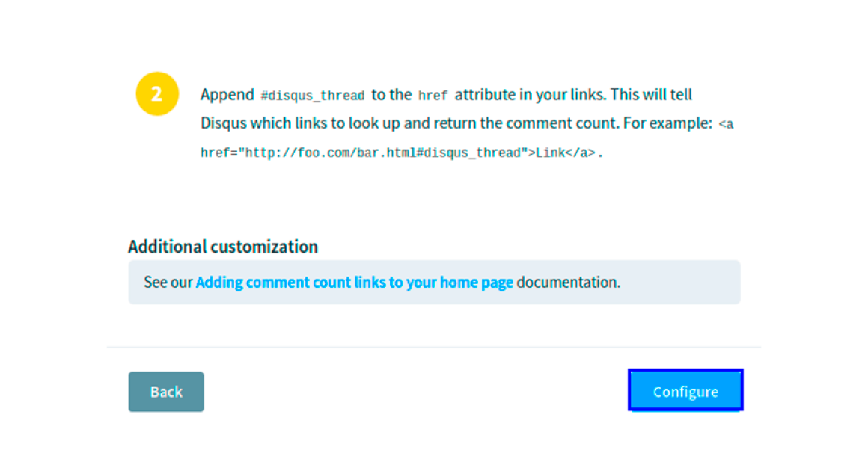868x474 pixels.
Task: Select the #disqus_thread code snippet
Action: click(x=313, y=96)
